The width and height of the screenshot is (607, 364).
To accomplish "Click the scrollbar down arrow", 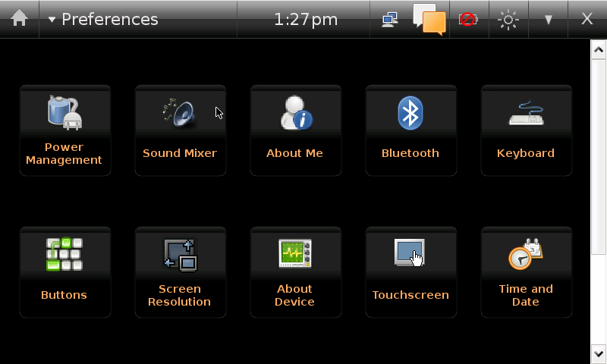I will click(599, 353).
